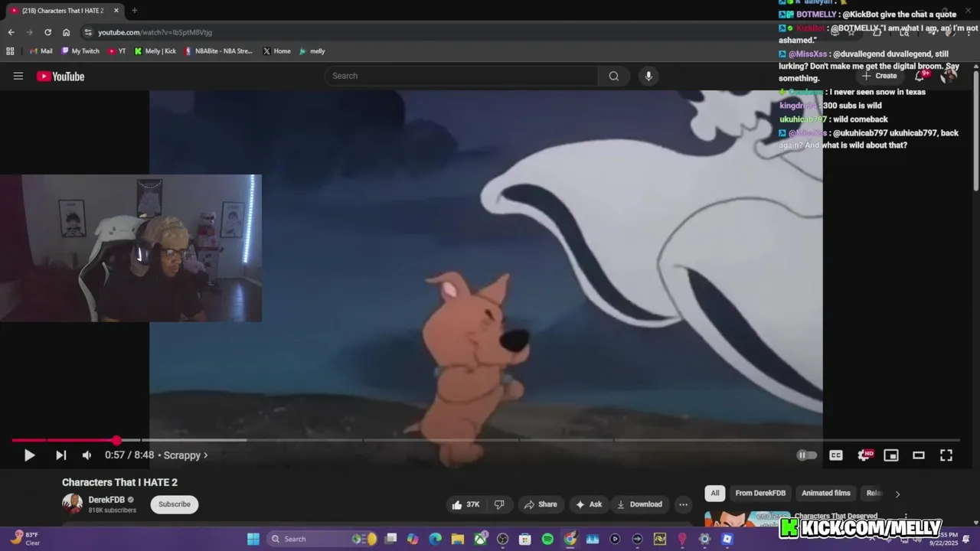
Task: Switch to Characters That I HATE 2 tab
Action: 63,11
